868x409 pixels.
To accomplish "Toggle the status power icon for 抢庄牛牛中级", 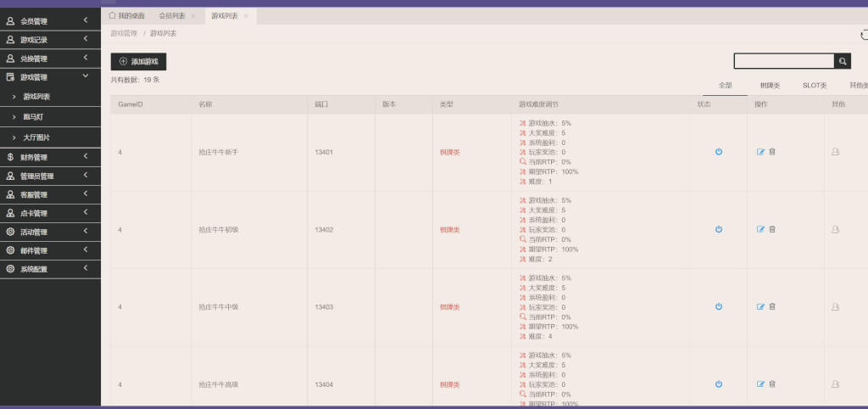I will click(x=719, y=306).
